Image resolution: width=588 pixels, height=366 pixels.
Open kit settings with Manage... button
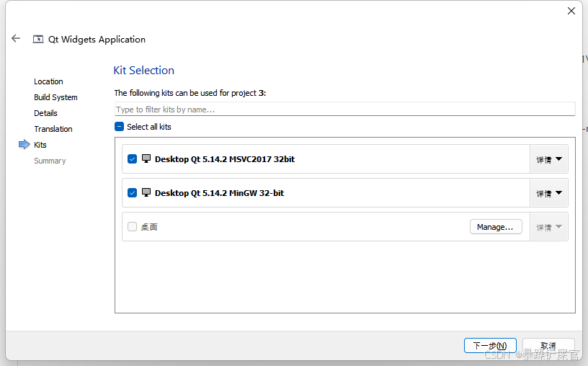coord(496,227)
